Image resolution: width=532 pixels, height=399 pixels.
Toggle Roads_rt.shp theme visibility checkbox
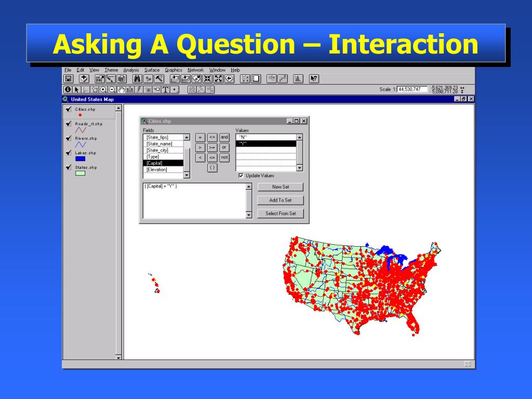[x=69, y=124]
